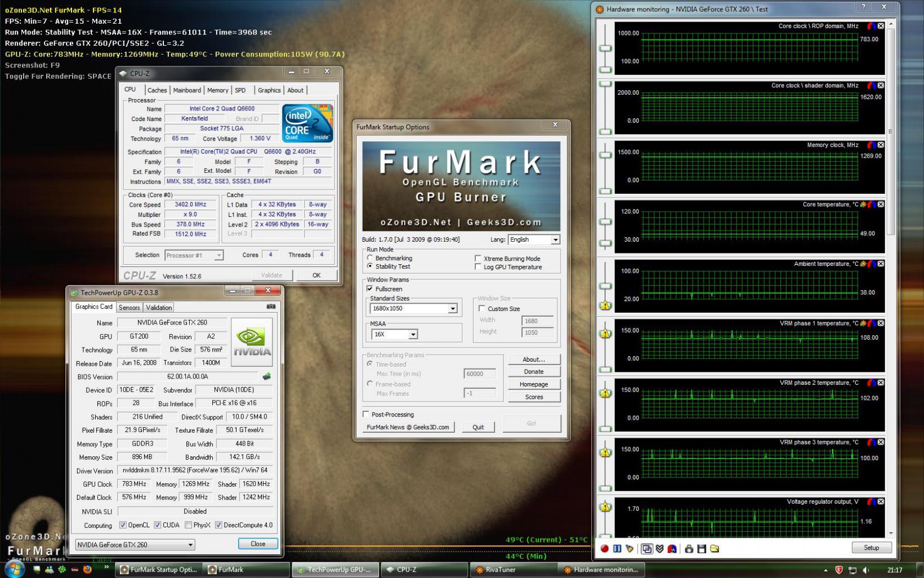The width and height of the screenshot is (924, 578).
Task: Switch to RivaTuner in the taskbar
Action: pos(512,570)
